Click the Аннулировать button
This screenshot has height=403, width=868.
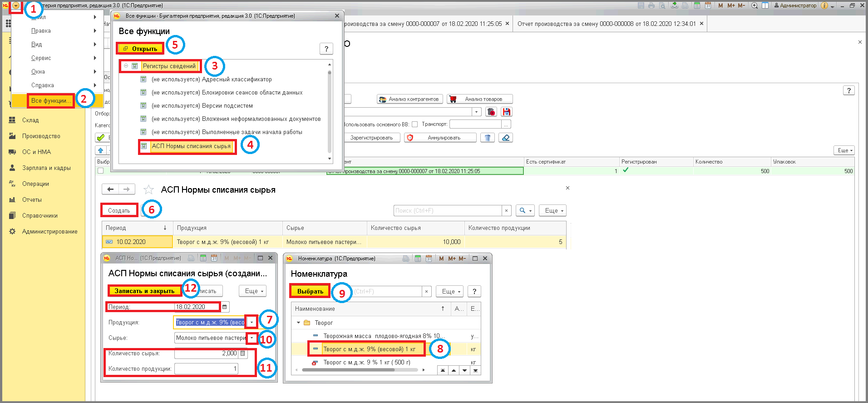[x=440, y=138]
